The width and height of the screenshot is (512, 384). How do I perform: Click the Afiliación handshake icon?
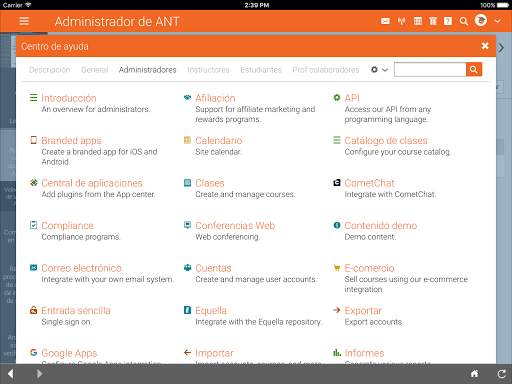[x=187, y=97]
